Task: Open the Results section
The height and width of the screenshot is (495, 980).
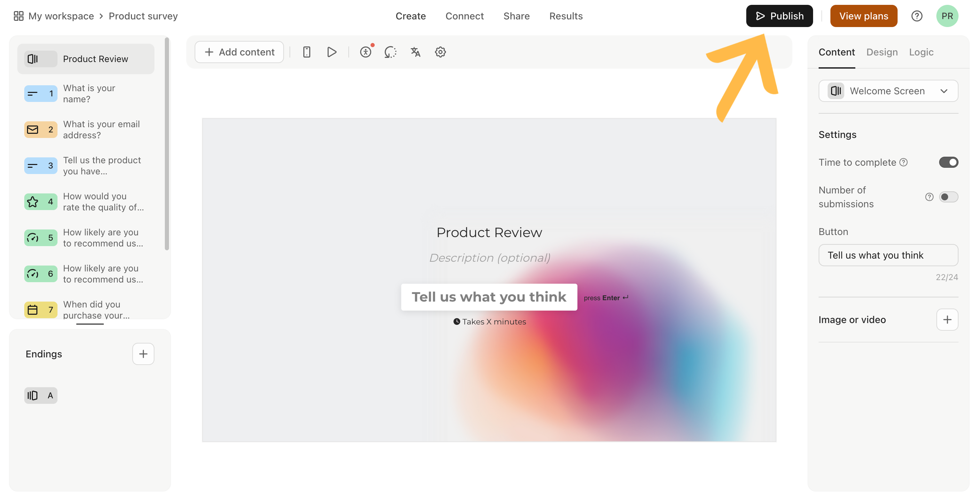Action: (566, 16)
